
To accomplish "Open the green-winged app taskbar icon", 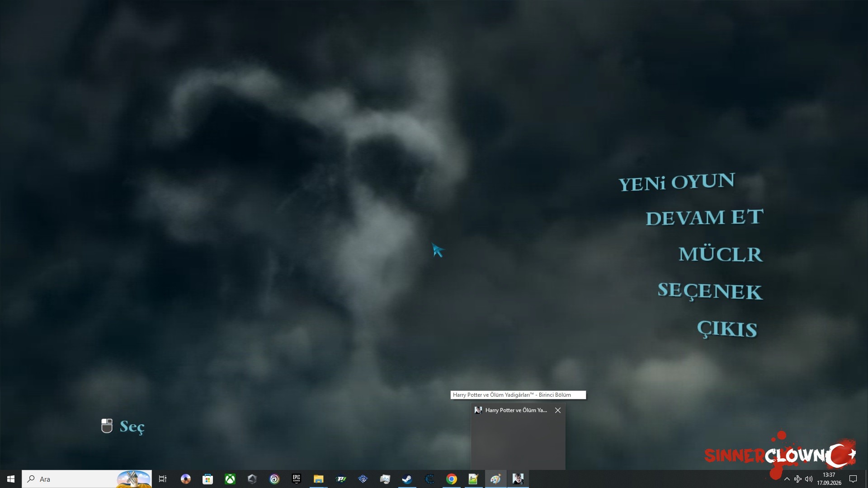I will click(x=341, y=479).
